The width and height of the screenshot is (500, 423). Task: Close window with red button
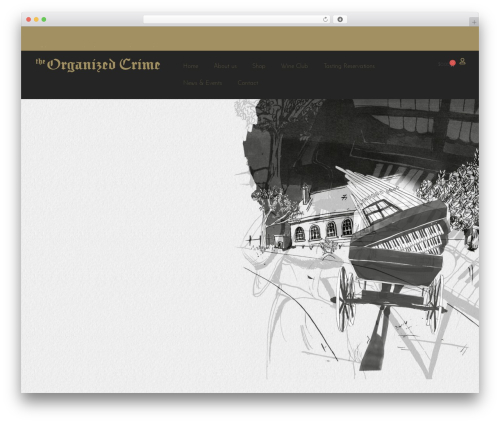[29, 19]
